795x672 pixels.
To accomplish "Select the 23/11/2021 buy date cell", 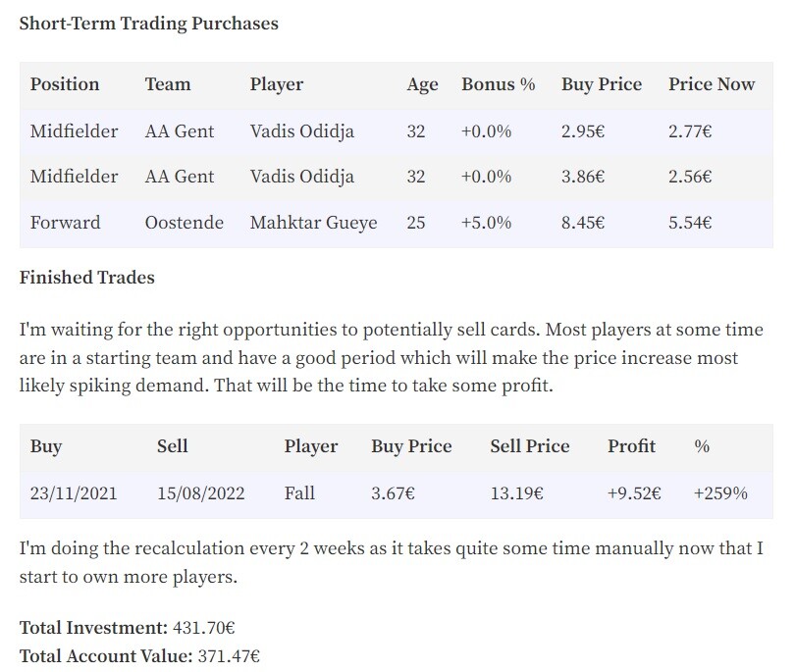I will pyautogui.click(x=74, y=493).
